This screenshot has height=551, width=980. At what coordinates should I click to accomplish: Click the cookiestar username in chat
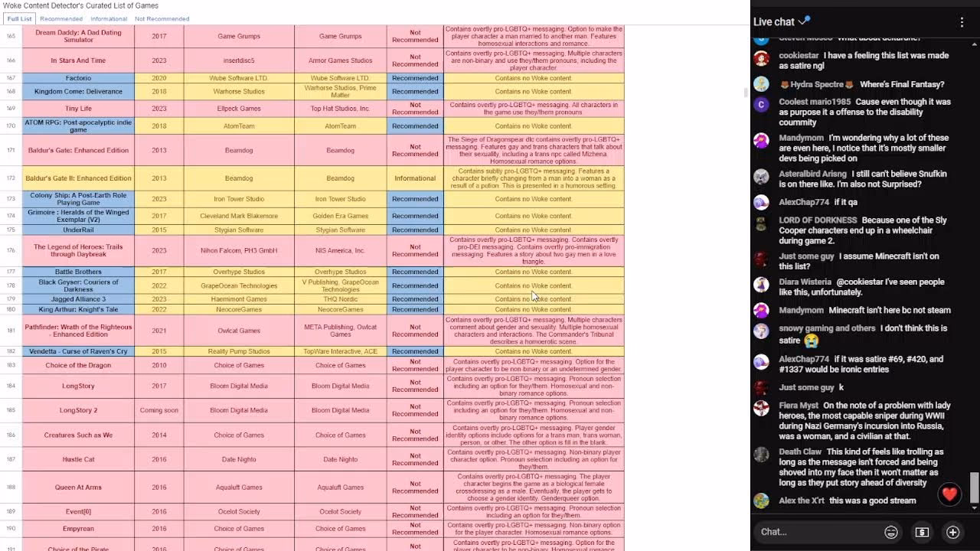pos(799,56)
